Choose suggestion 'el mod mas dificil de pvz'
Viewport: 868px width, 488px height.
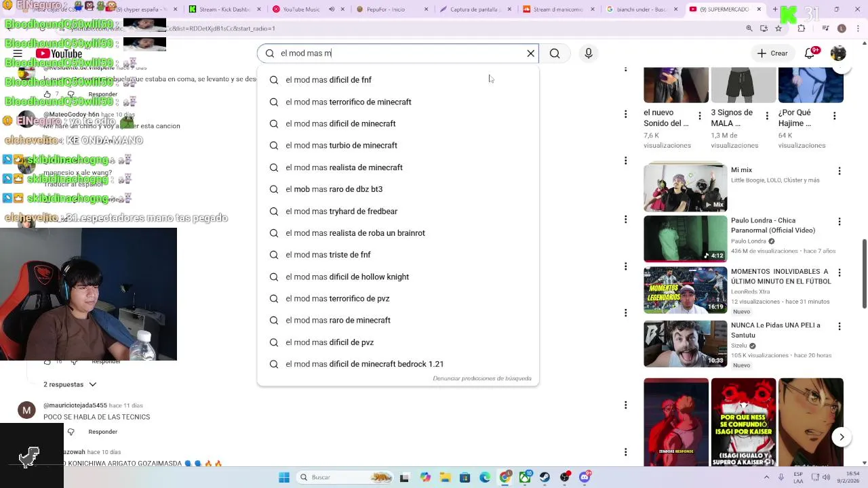pos(398,342)
